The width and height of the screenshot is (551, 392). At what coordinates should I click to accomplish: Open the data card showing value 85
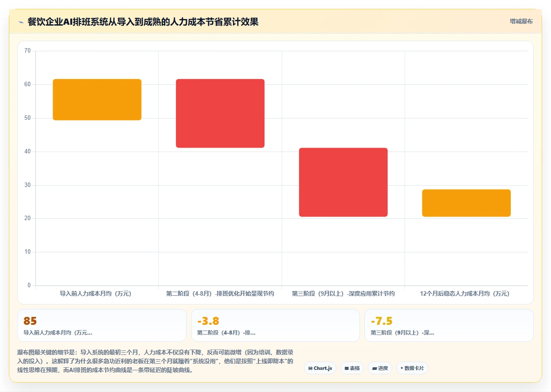pyautogui.click(x=102, y=325)
